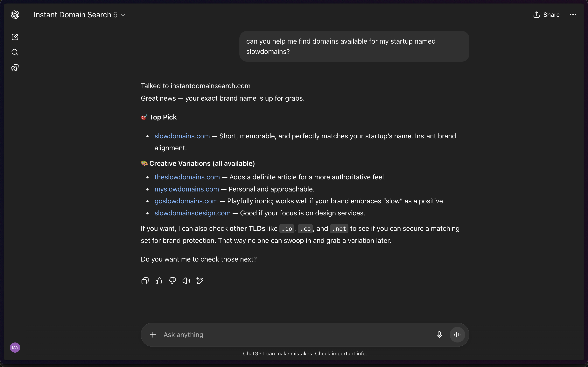The width and height of the screenshot is (588, 367).
Task: Open attachments plus button in prompt bar
Action: [x=153, y=335]
